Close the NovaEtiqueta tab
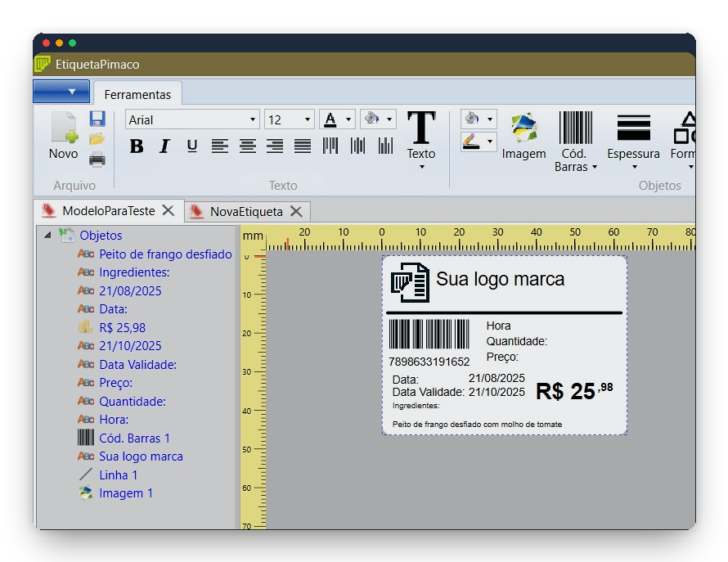The width and height of the screenshot is (728, 562). 296,212
